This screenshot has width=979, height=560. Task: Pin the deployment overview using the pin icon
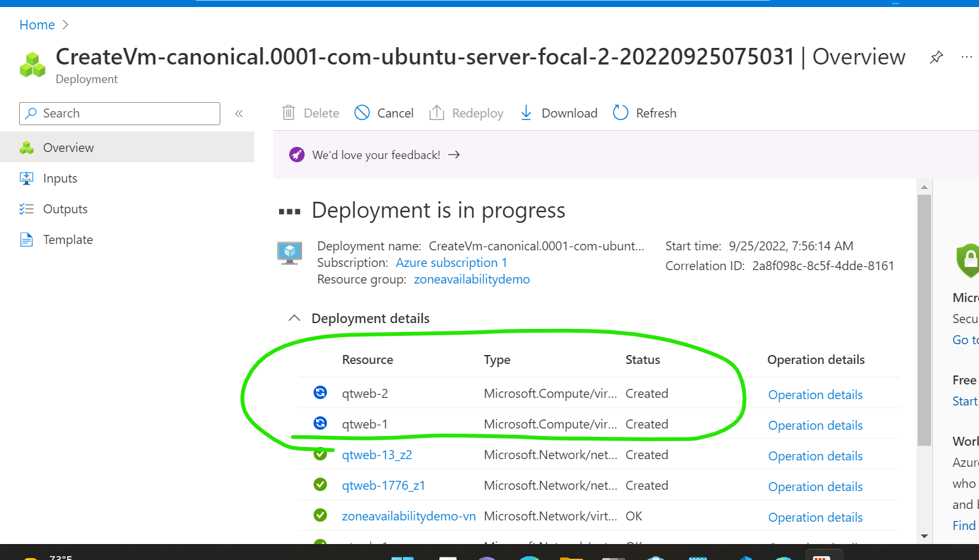tap(936, 57)
